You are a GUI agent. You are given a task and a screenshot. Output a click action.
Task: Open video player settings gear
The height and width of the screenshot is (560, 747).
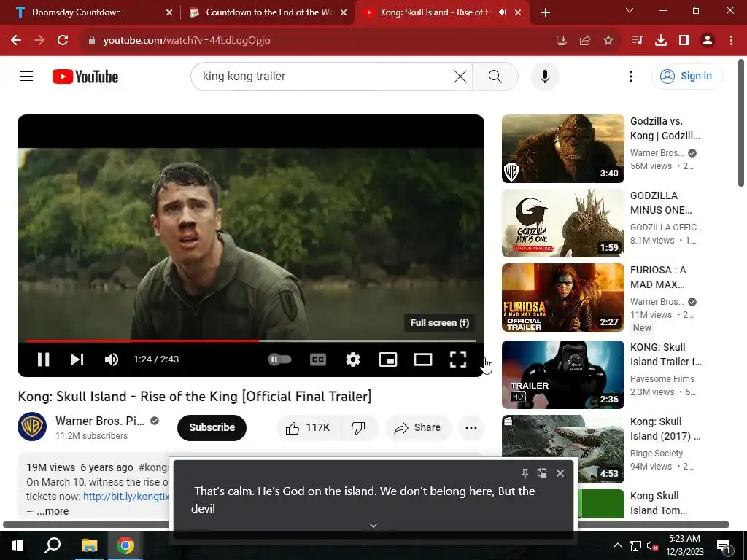point(352,359)
